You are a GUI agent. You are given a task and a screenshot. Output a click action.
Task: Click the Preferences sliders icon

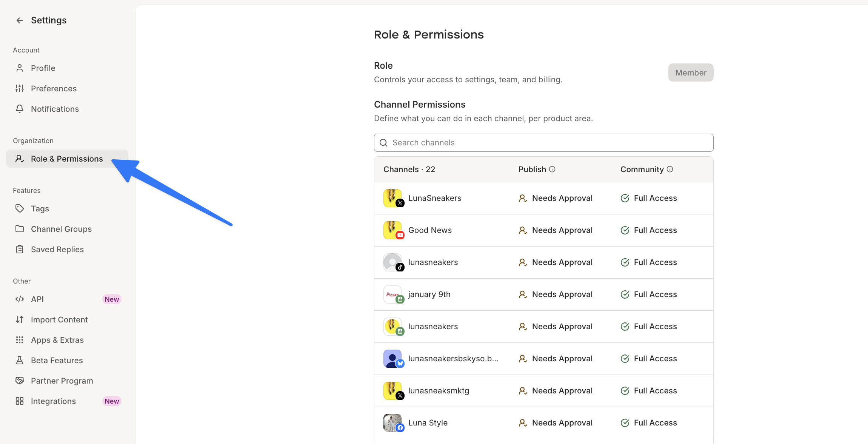point(20,89)
